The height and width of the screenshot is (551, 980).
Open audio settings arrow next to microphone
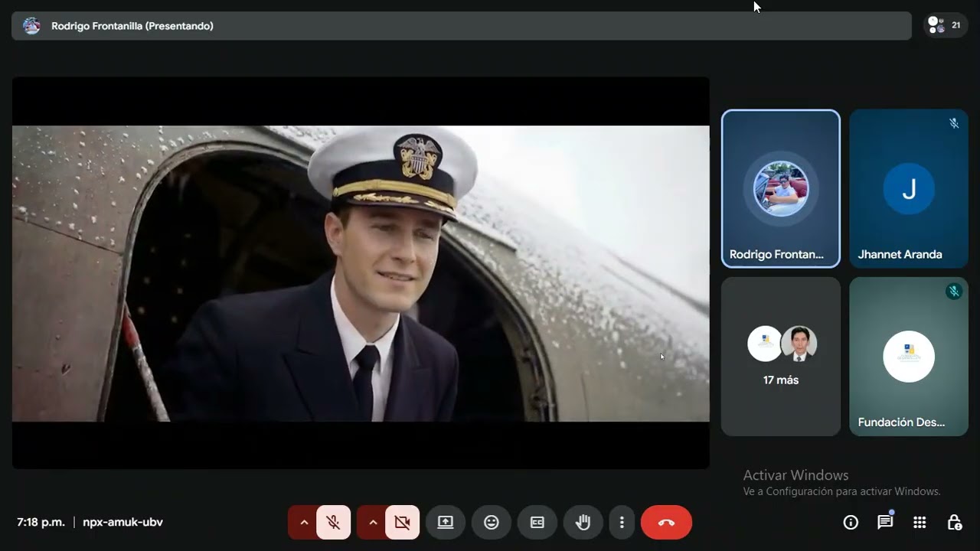pos(304,523)
